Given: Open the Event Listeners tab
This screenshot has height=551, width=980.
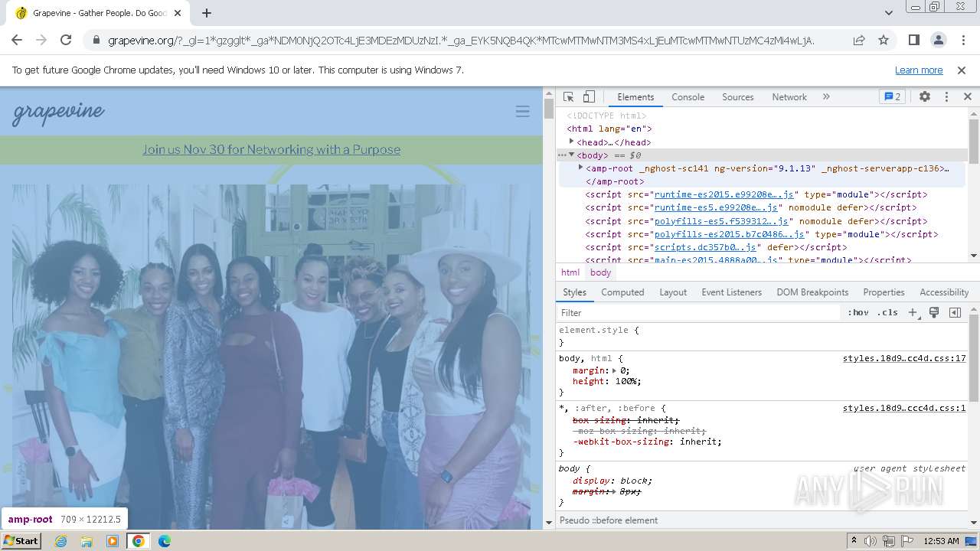Looking at the screenshot, I should [x=731, y=292].
